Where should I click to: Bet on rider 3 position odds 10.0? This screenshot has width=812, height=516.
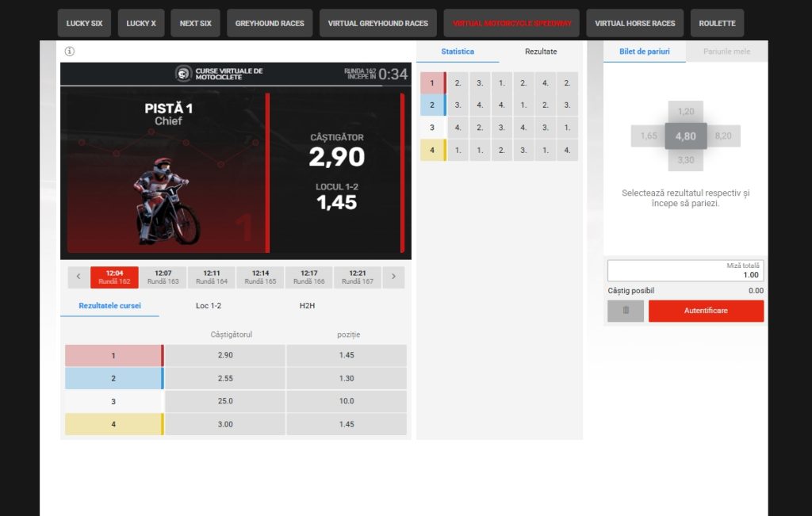point(347,401)
